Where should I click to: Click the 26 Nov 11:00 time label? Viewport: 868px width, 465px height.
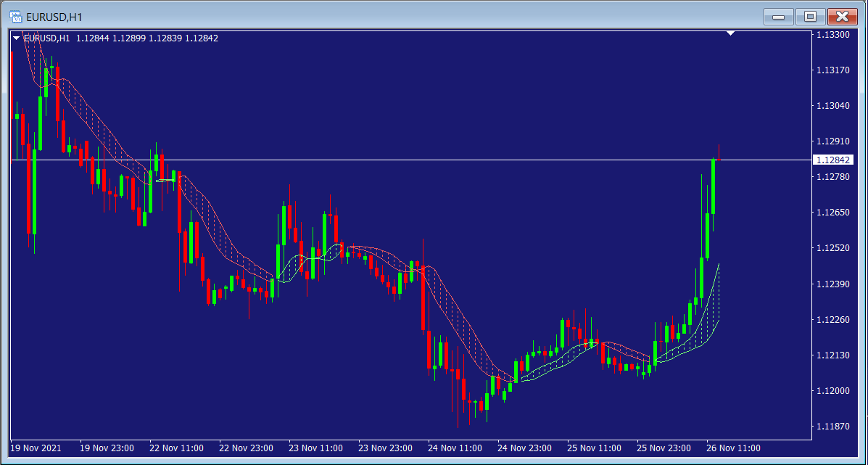(734, 448)
